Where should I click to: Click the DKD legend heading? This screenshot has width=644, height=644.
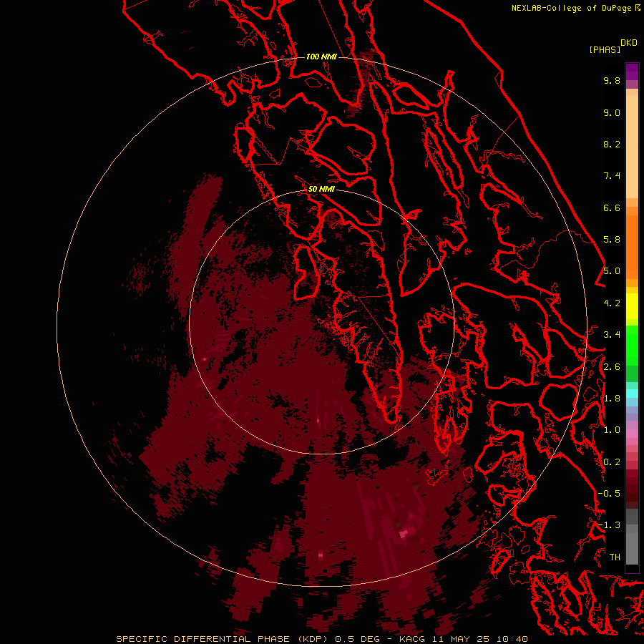[629, 42]
